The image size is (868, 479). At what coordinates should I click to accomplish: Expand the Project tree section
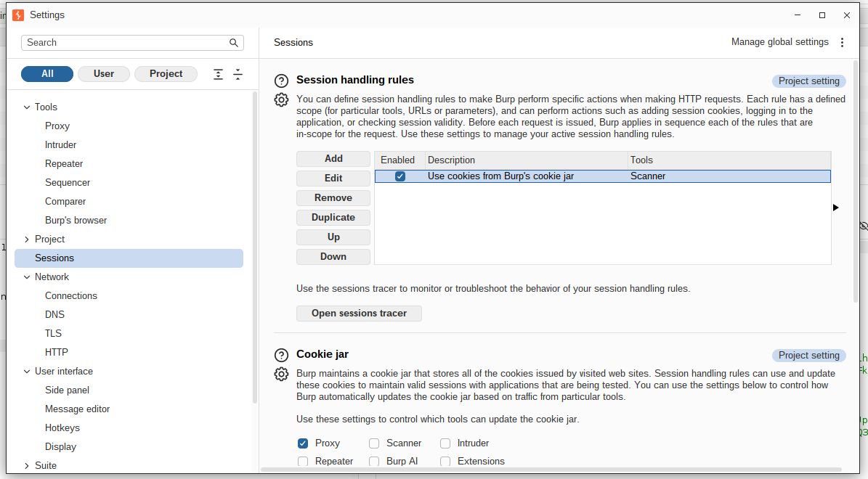[x=27, y=239]
